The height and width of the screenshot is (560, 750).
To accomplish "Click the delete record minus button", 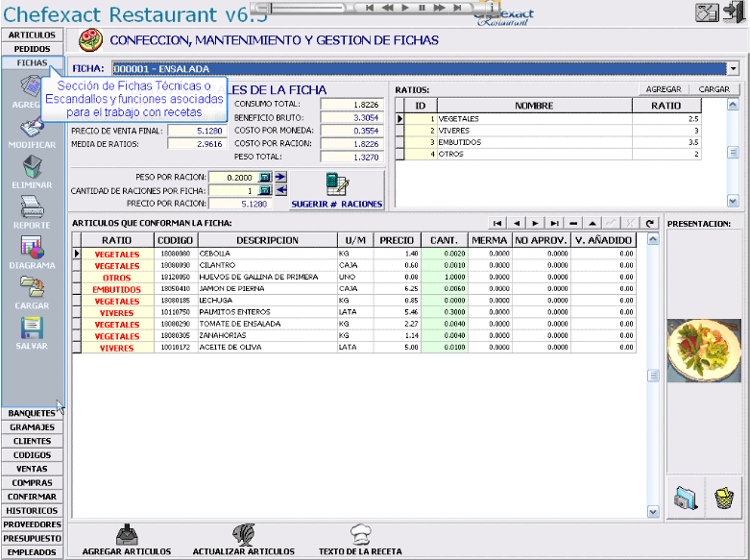I will coord(573,223).
